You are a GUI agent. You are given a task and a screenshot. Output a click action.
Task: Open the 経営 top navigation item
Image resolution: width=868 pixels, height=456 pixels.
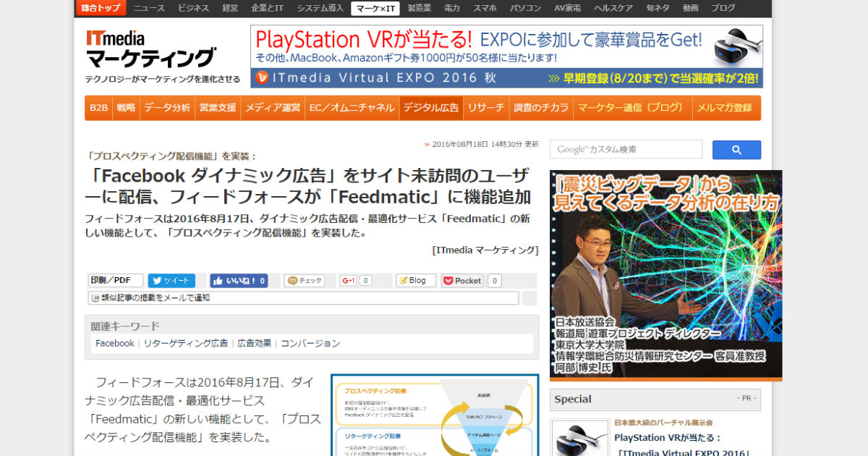pos(230,8)
